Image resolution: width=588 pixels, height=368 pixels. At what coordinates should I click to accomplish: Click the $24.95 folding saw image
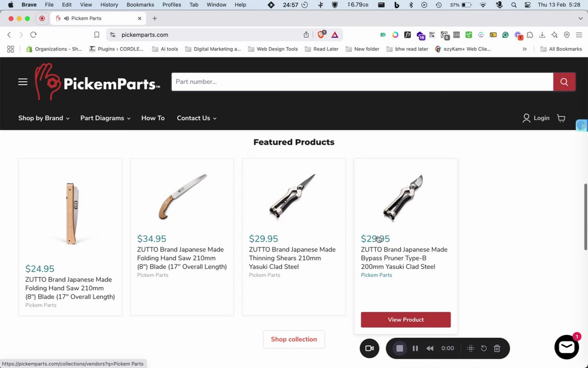pyautogui.click(x=70, y=213)
